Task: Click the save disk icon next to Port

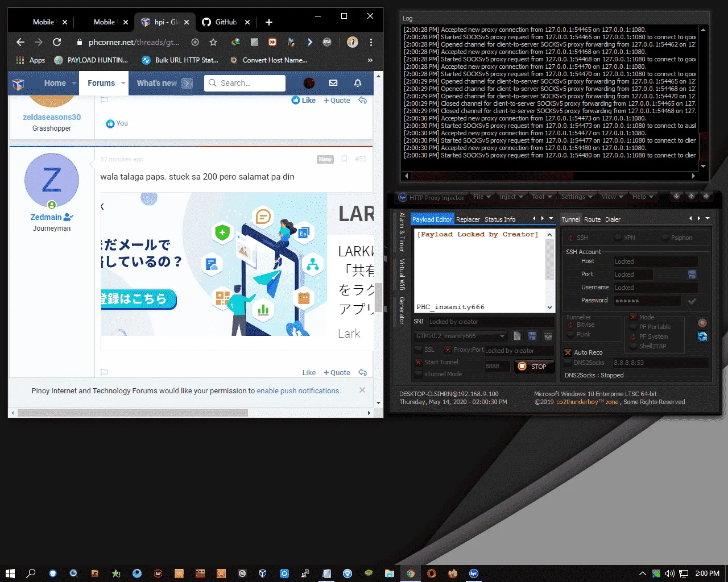Action: tap(692, 275)
